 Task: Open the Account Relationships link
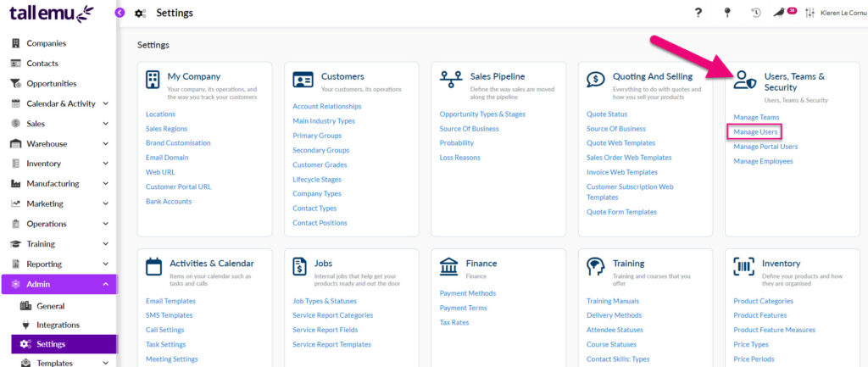coord(327,106)
